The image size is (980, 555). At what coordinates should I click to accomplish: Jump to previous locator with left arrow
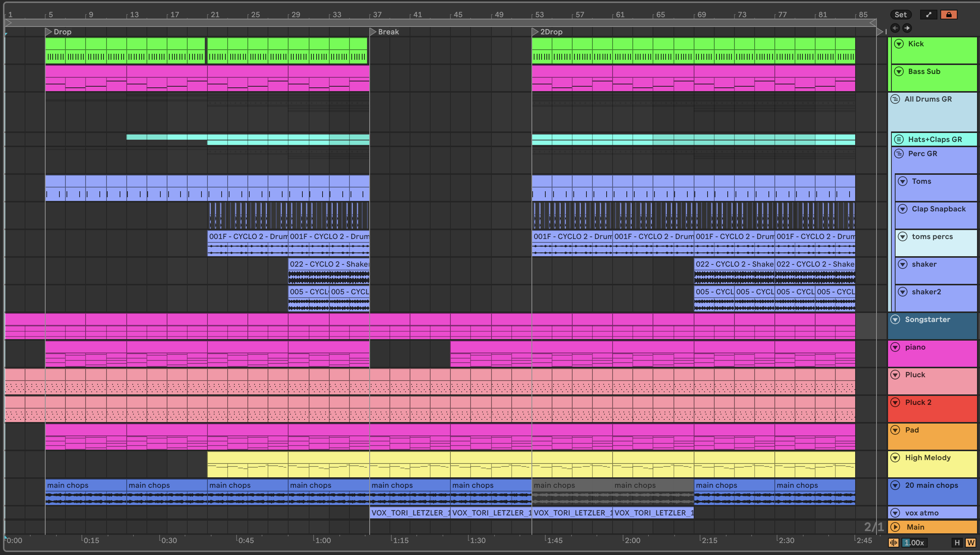[895, 28]
